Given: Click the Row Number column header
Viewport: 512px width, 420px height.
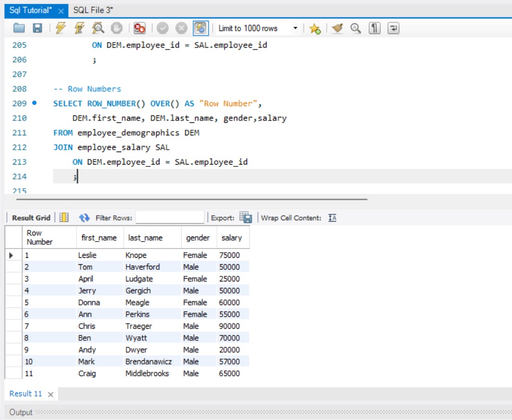Looking at the screenshot, I should [x=49, y=237].
